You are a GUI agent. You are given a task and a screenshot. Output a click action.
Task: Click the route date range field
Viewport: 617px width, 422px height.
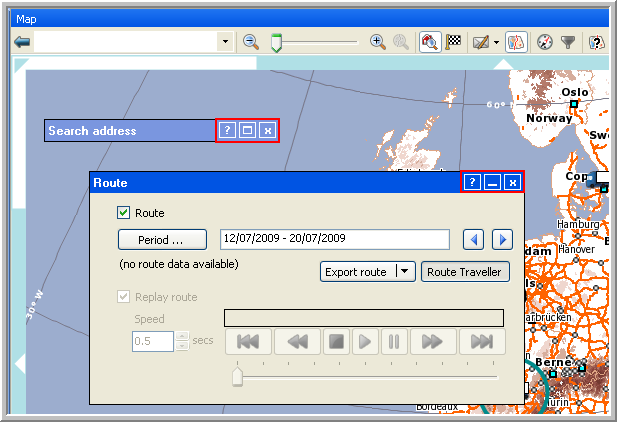(x=335, y=239)
